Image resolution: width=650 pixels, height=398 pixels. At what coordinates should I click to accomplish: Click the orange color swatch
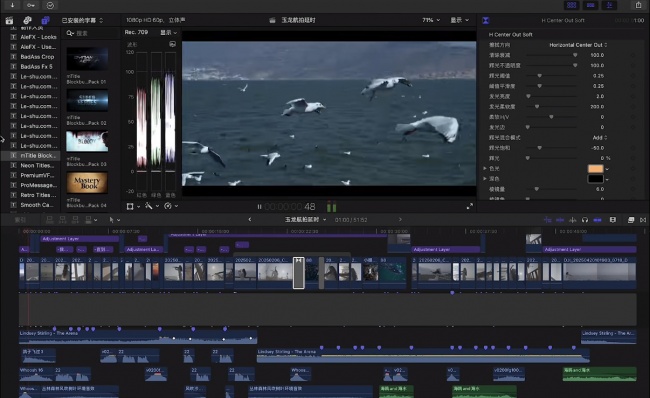pos(595,169)
